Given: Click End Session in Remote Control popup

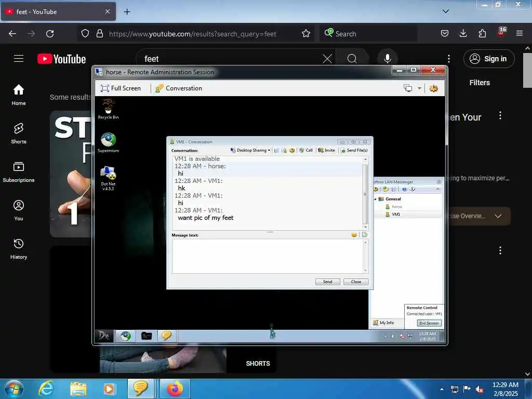Looking at the screenshot, I should click(x=429, y=323).
